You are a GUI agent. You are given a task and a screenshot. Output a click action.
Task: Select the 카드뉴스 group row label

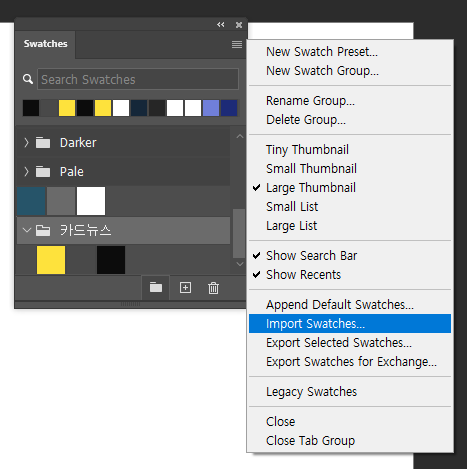coord(85,230)
